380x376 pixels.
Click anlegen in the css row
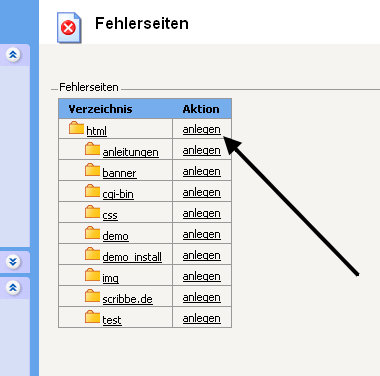202,213
